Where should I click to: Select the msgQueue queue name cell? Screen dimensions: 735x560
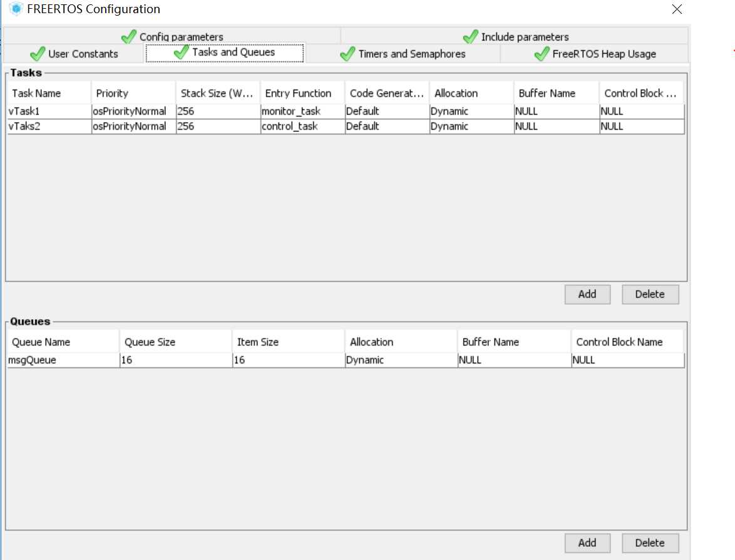click(x=63, y=360)
